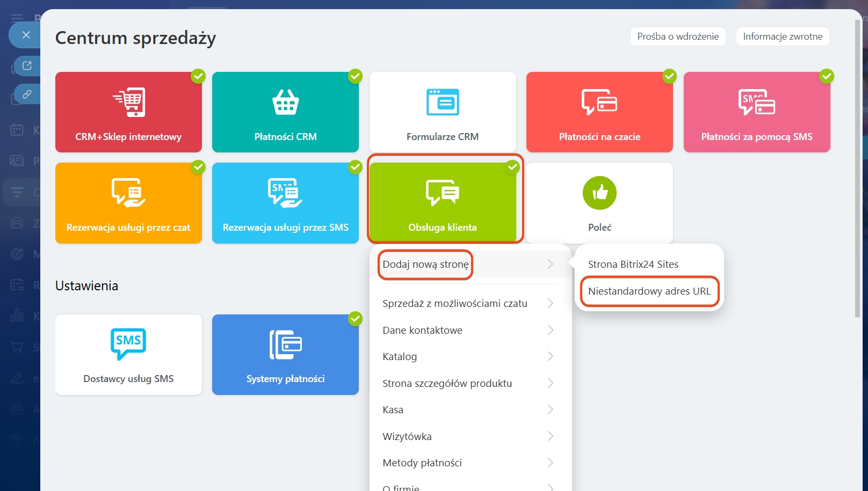Expand the Dodaj nową stronę submenu arrow

click(x=550, y=264)
